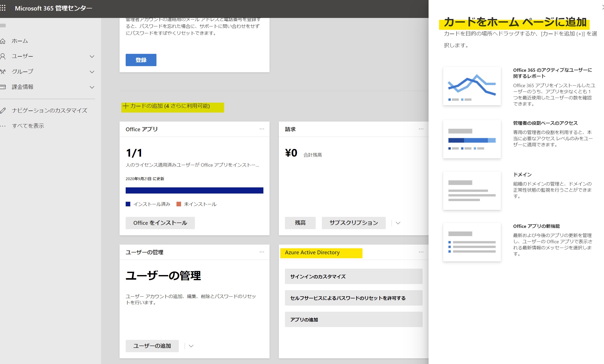
Task: Open the dropdown next to サブスクリプション
Action: coord(398,223)
